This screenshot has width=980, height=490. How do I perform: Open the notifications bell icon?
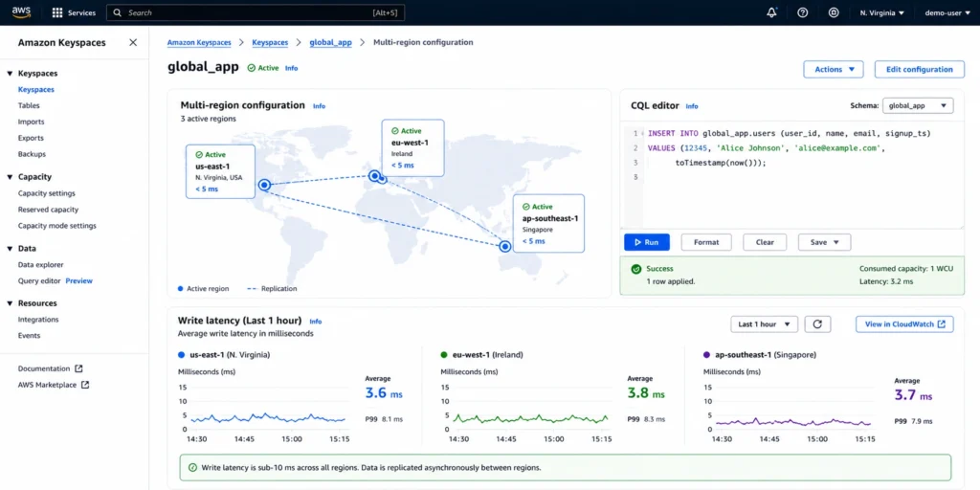point(772,12)
